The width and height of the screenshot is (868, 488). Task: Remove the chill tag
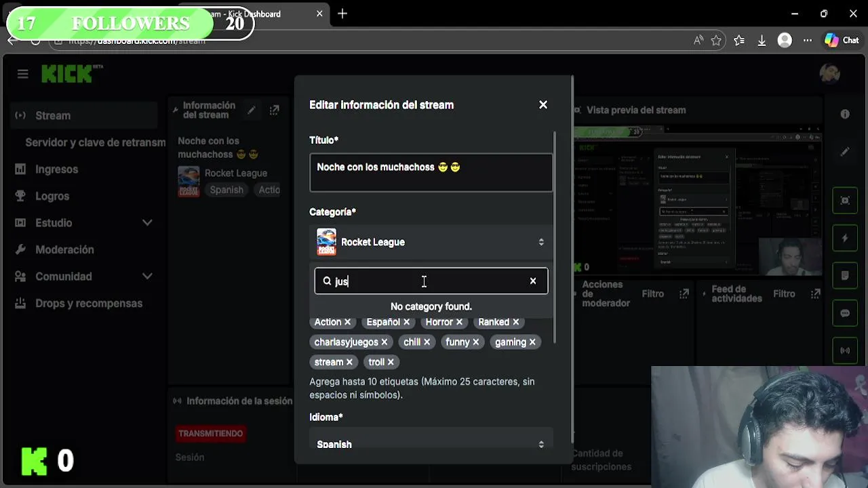click(427, 342)
